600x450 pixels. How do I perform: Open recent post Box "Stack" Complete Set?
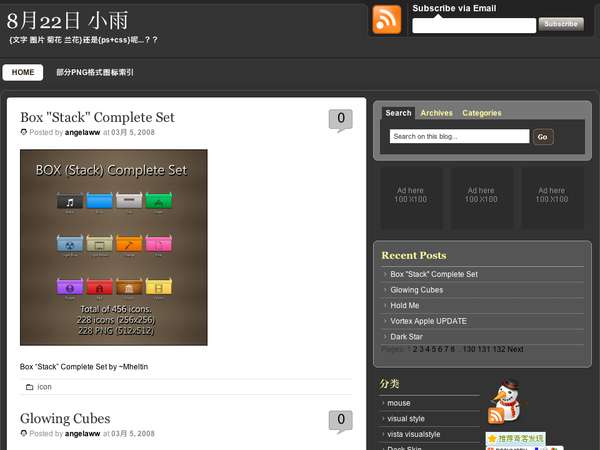[x=434, y=274]
